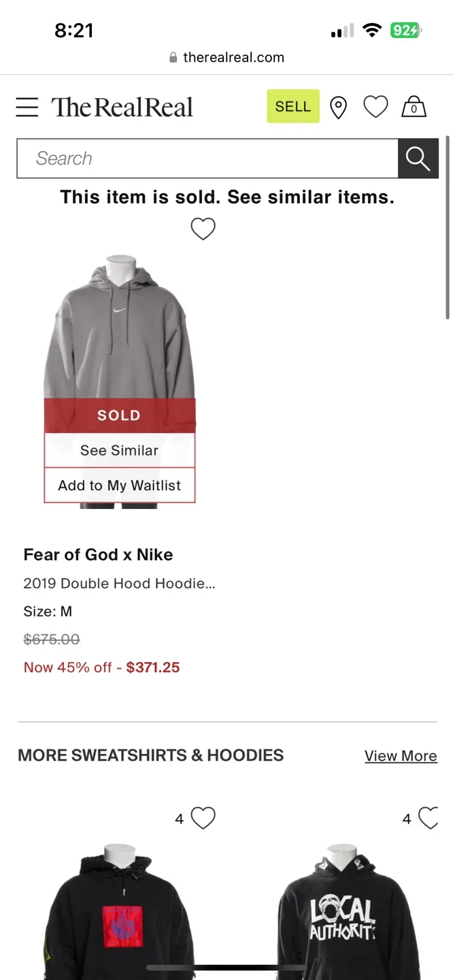The width and height of the screenshot is (453, 980).
Task: Open your favorites via the heart icon
Action: click(x=375, y=106)
